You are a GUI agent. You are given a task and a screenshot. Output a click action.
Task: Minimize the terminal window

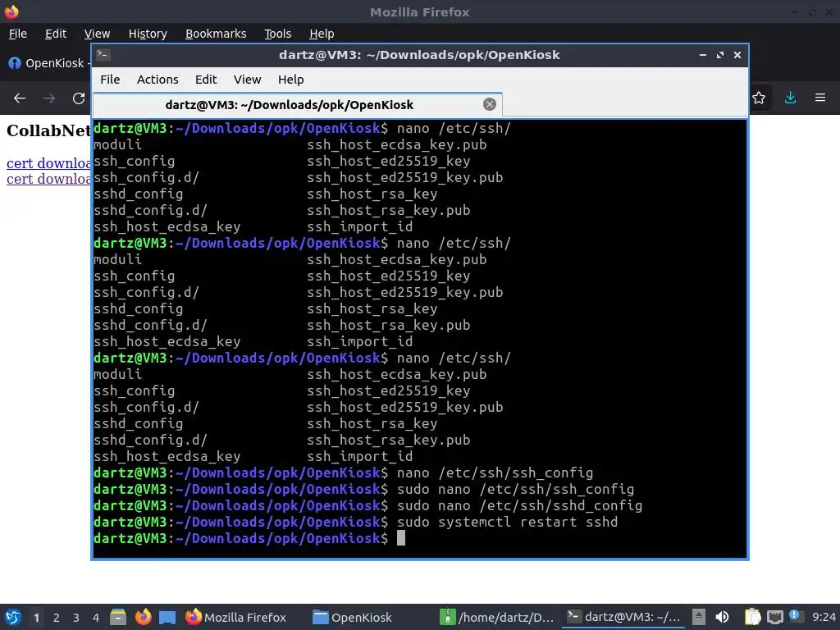click(x=703, y=55)
